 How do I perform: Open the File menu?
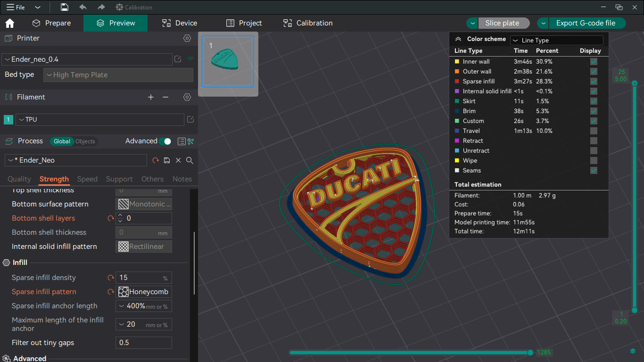(16, 8)
